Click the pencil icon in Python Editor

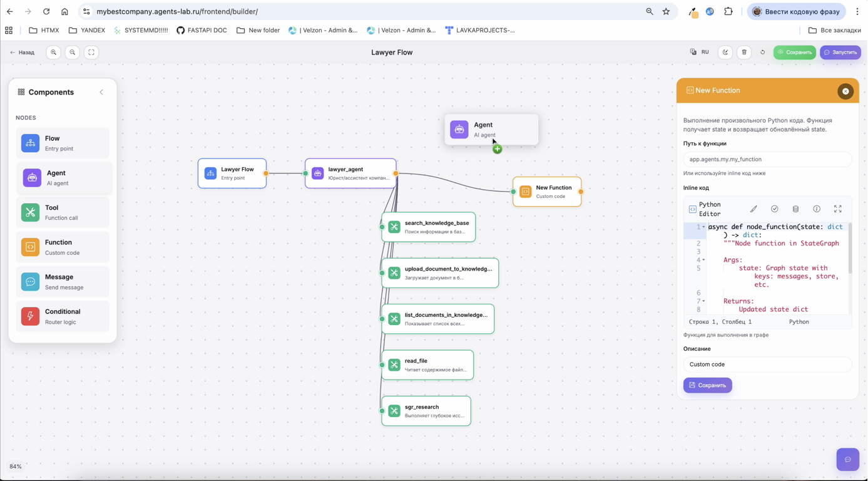click(x=753, y=209)
